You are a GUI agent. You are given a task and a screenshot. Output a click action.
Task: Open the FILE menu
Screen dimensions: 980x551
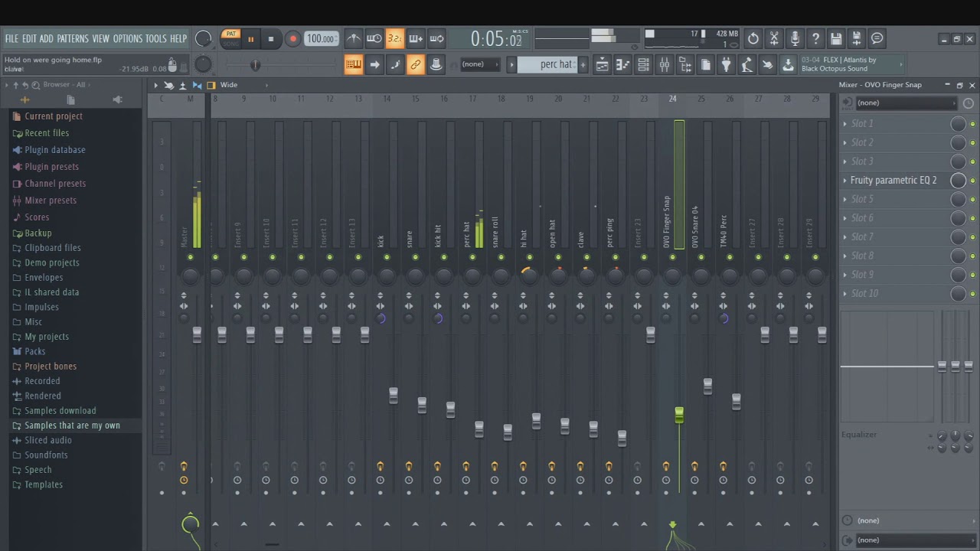11,38
